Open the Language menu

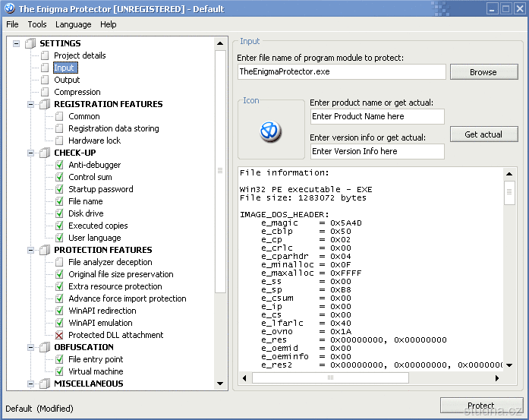click(73, 24)
